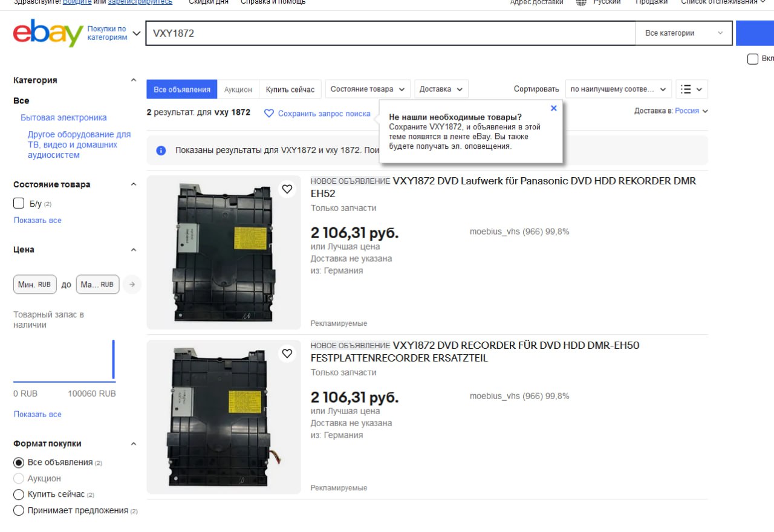Click the Все category label in sidebar

[21, 100]
